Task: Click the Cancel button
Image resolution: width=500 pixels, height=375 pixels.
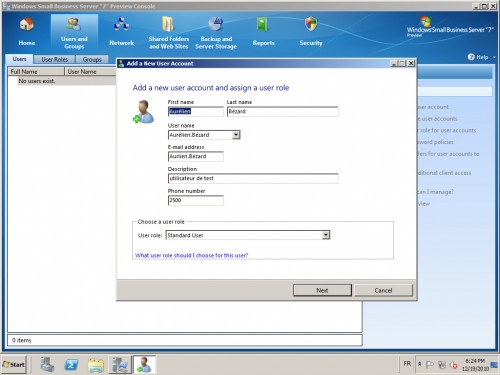Action: 383,290
